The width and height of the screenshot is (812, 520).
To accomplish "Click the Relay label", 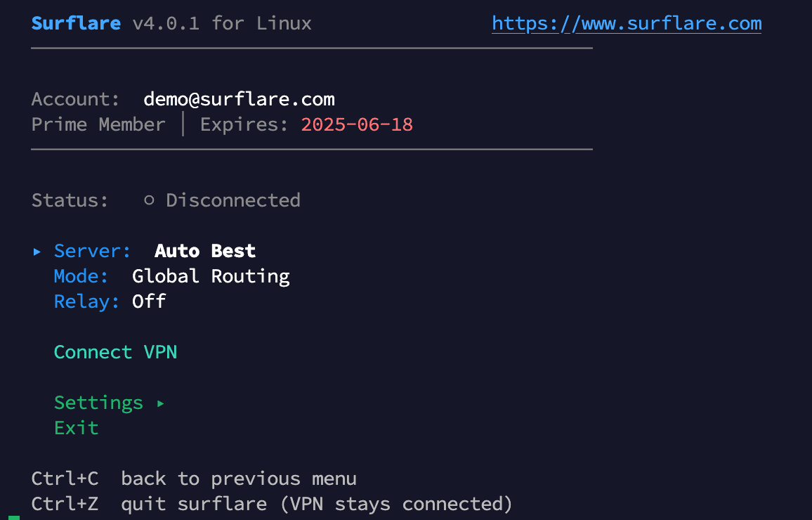I will coord(86,301).
